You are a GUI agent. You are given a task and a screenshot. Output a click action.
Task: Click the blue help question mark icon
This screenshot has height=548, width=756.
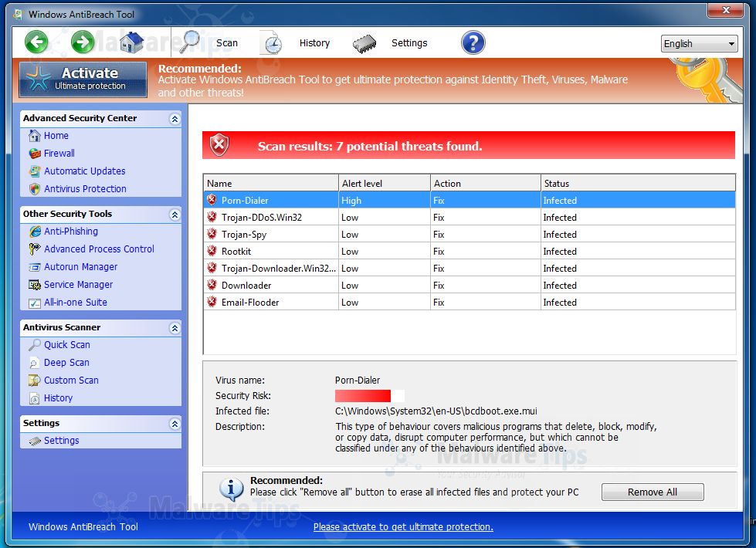pyautogui.click(x=473, y=42)
